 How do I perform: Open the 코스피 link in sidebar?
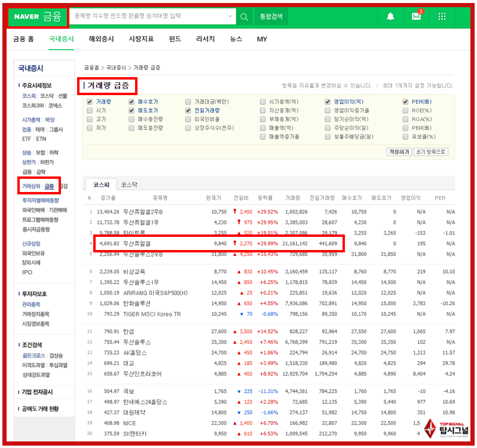click(29, 96)
